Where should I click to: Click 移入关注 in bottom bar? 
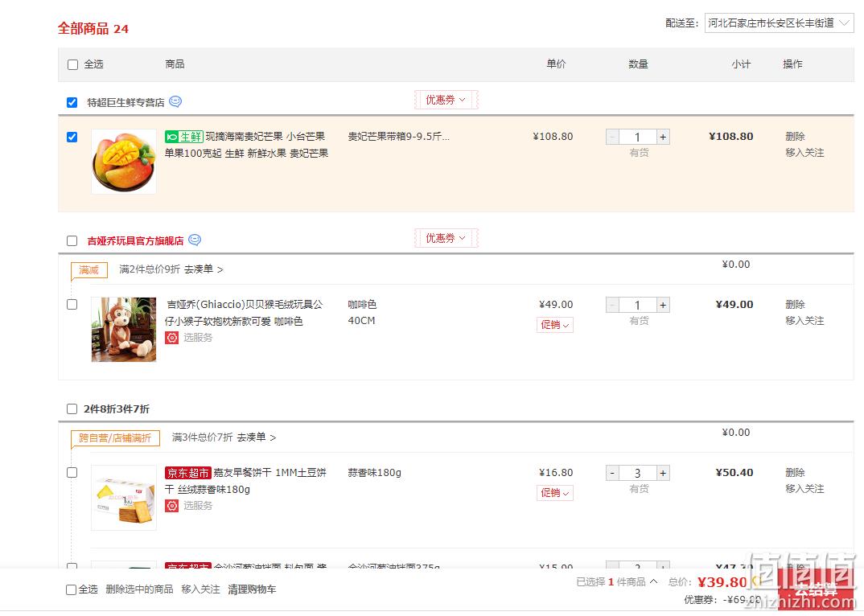point(200,589)
